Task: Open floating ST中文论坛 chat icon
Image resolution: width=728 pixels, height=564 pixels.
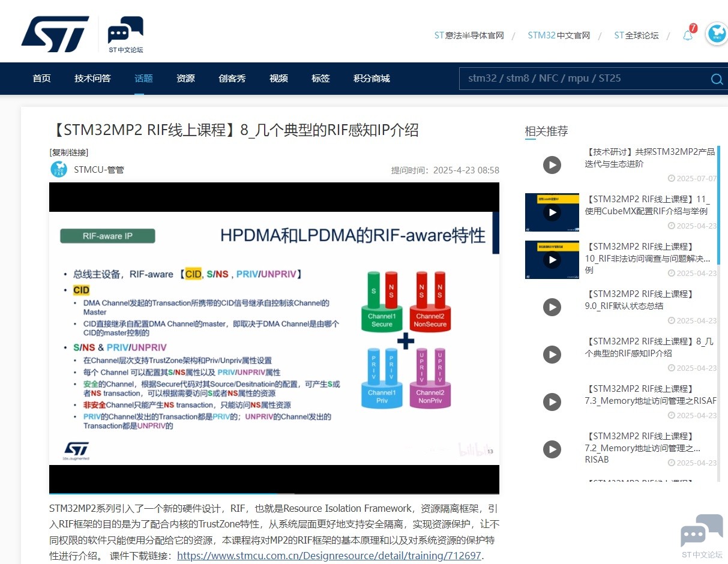Action: tap(702, 536)
